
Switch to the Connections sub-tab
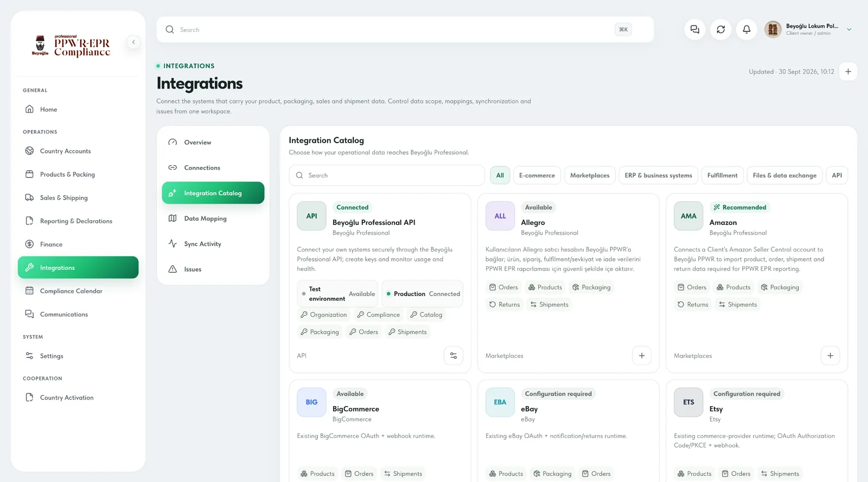[x=213, y=168]
